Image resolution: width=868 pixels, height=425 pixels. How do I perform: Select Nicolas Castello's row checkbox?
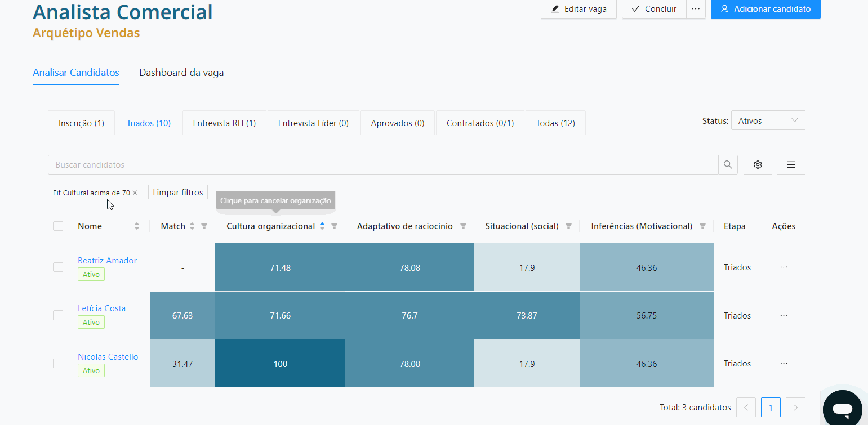tap(58, 363)
